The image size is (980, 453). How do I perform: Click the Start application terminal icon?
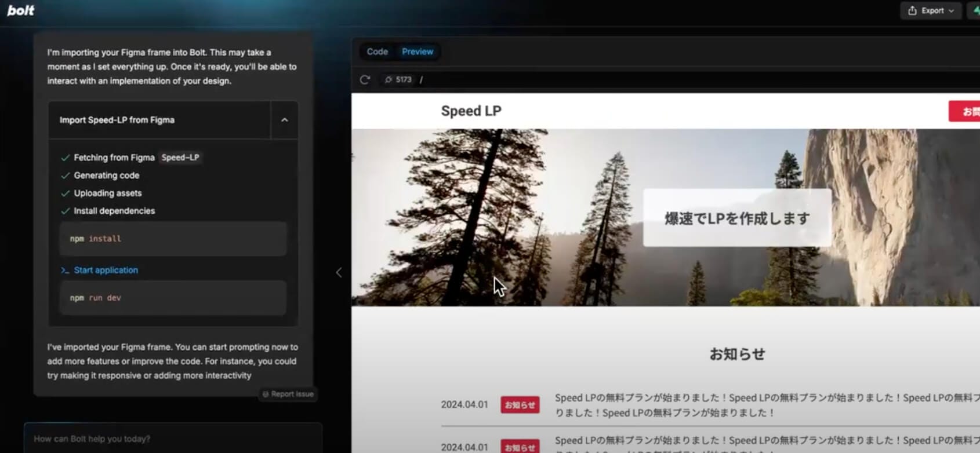tap(65, 271)
